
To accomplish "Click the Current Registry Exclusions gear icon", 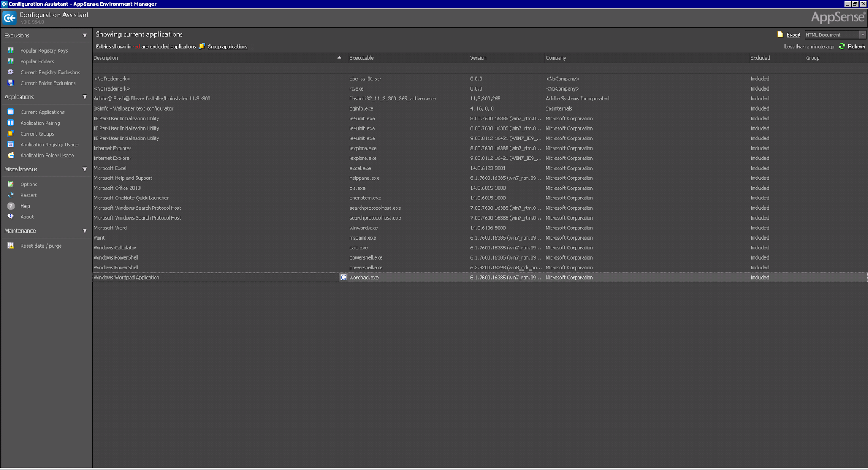I will tap(10, 72).
